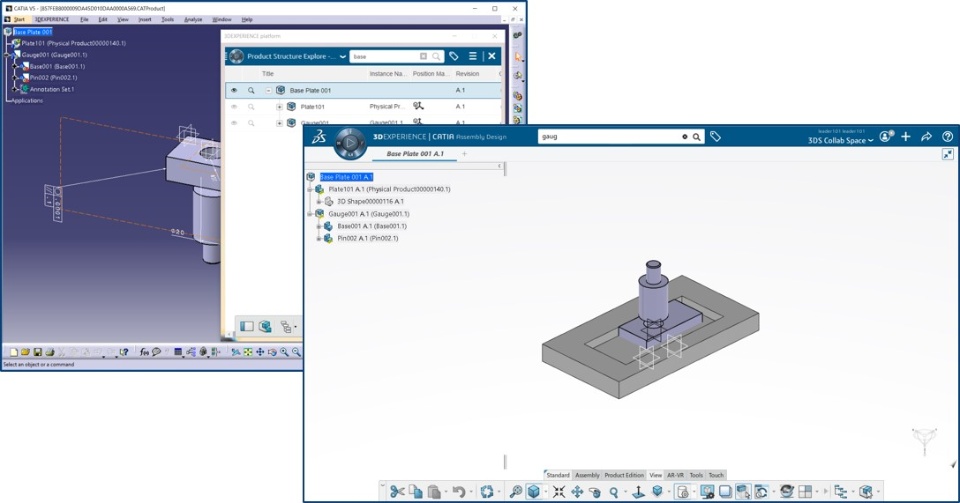Click Open folder icon in CATIA V5 toolbar
The width and height of the screenshot is (960, 503).
(25, 352)
